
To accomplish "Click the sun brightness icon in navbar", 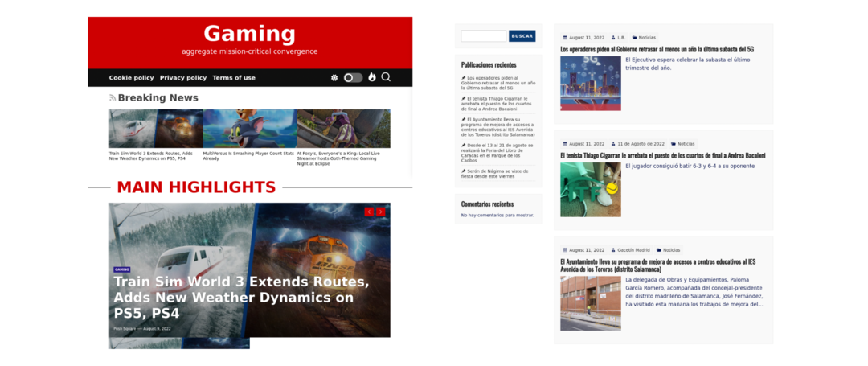I will pos(334,78).
